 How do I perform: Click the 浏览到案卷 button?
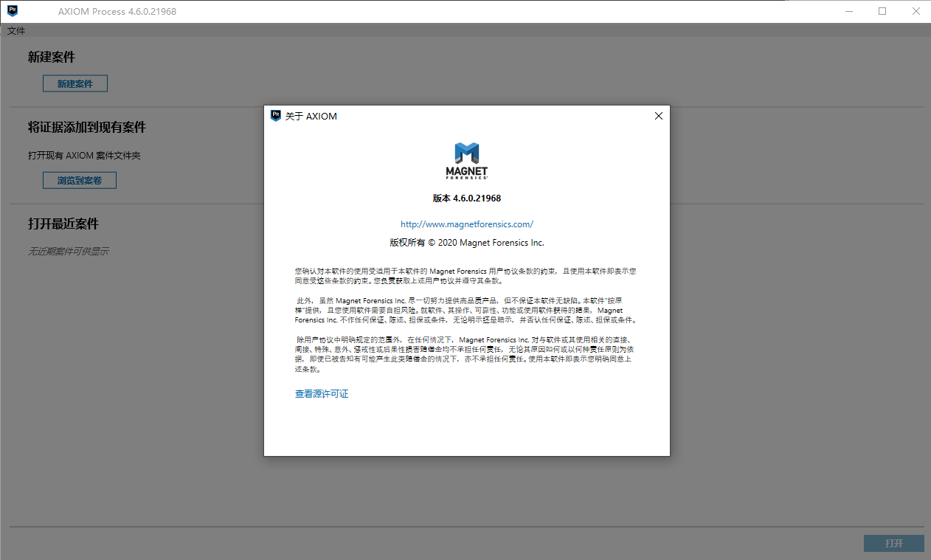pos(79,179)
